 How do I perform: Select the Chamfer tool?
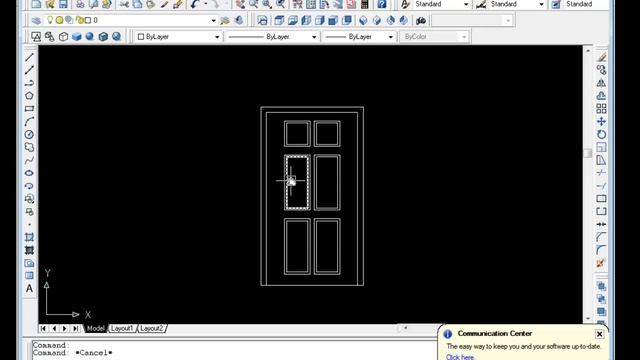(601, 238)
